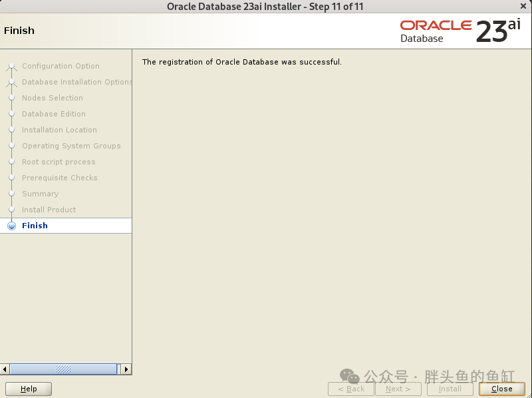Click the registration successful message text

pos(242,62)
